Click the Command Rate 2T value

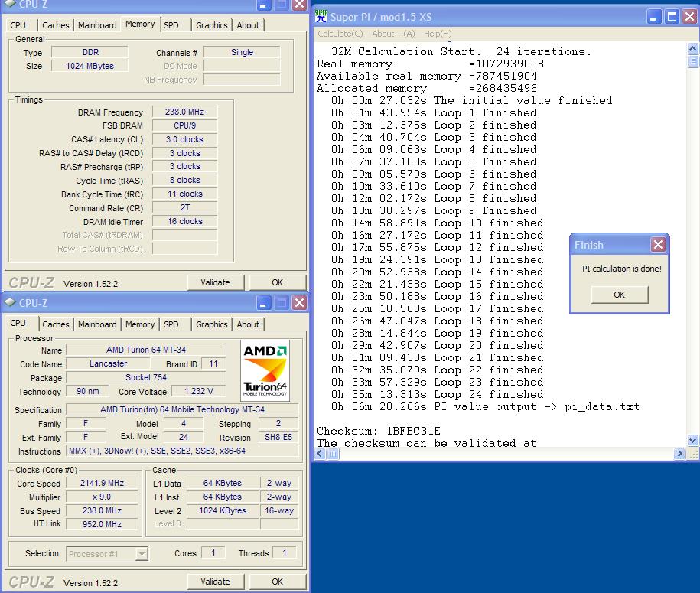coord(185,207)
